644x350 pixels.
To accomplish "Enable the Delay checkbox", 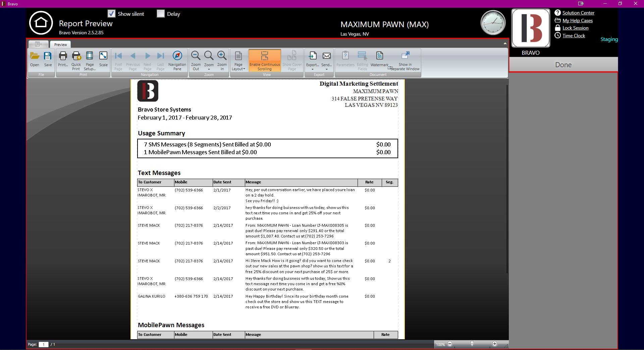I will (x=161, y=14).
